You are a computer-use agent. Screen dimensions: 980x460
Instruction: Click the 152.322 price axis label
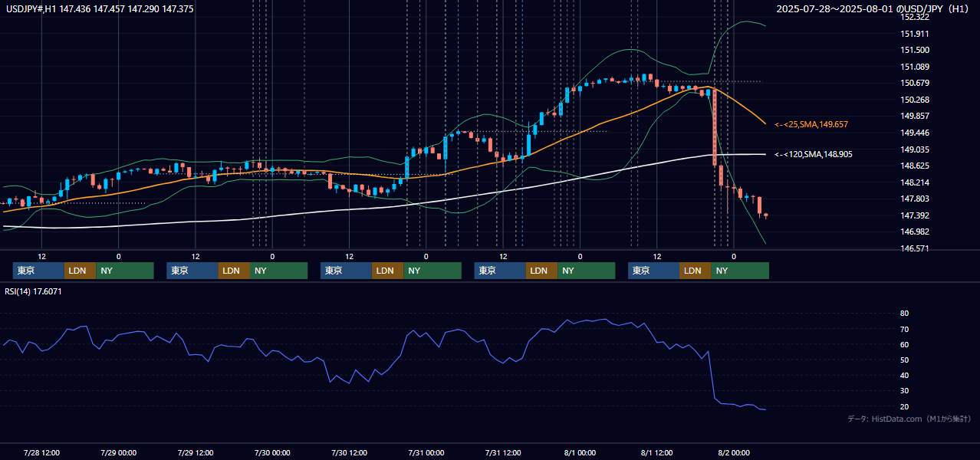click(916, 17)
